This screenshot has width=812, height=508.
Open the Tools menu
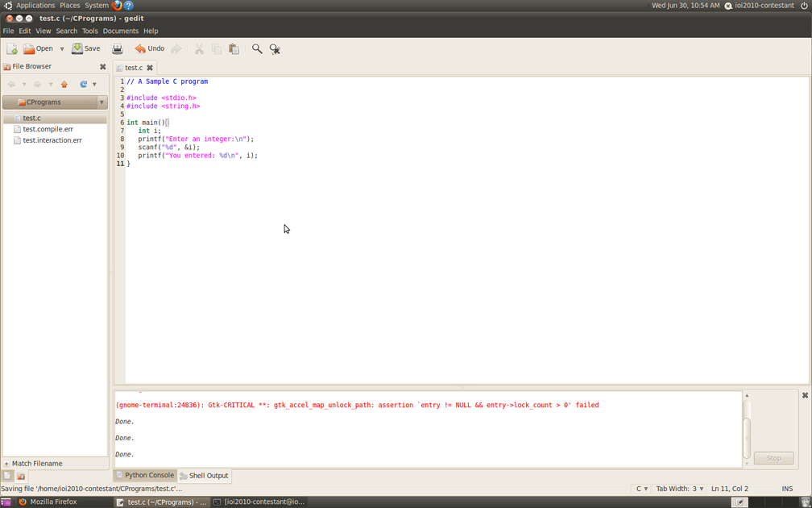click(x=90, y=31)
